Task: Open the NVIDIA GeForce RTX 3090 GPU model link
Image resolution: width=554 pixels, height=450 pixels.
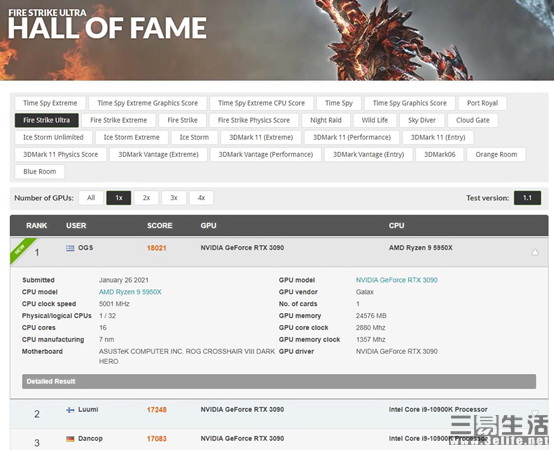Action: [x=396, y=280]
